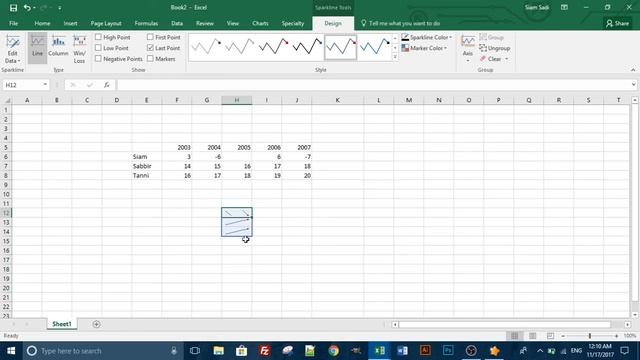Open Microsoft Store from taskbar
This screenshot has width=640, height=360.
241,351
